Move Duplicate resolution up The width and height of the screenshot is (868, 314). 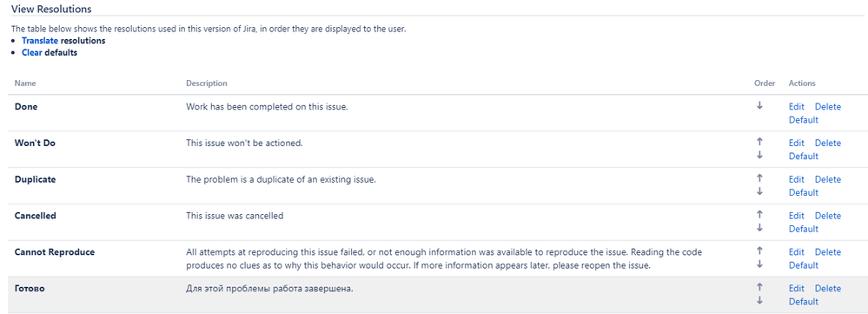[759, 178]
